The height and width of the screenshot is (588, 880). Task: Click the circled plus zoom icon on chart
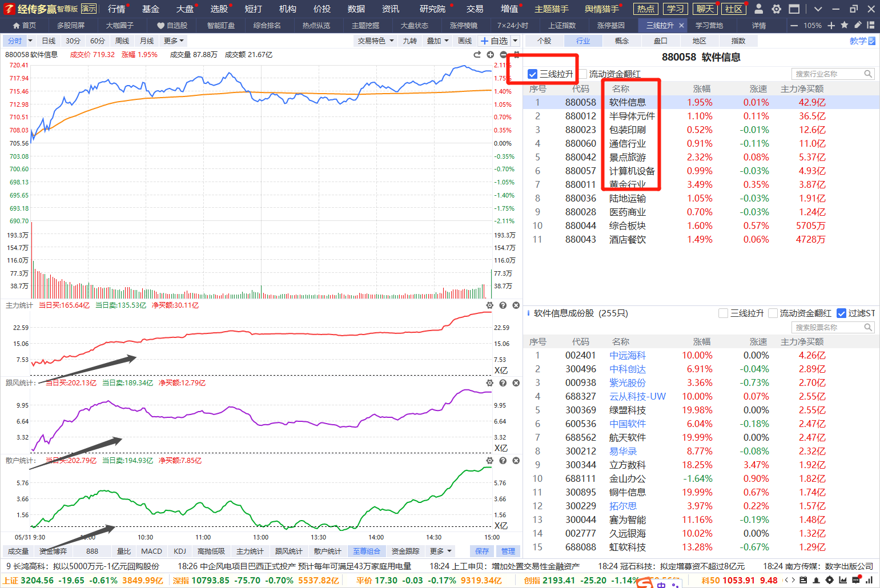point(490,54)
